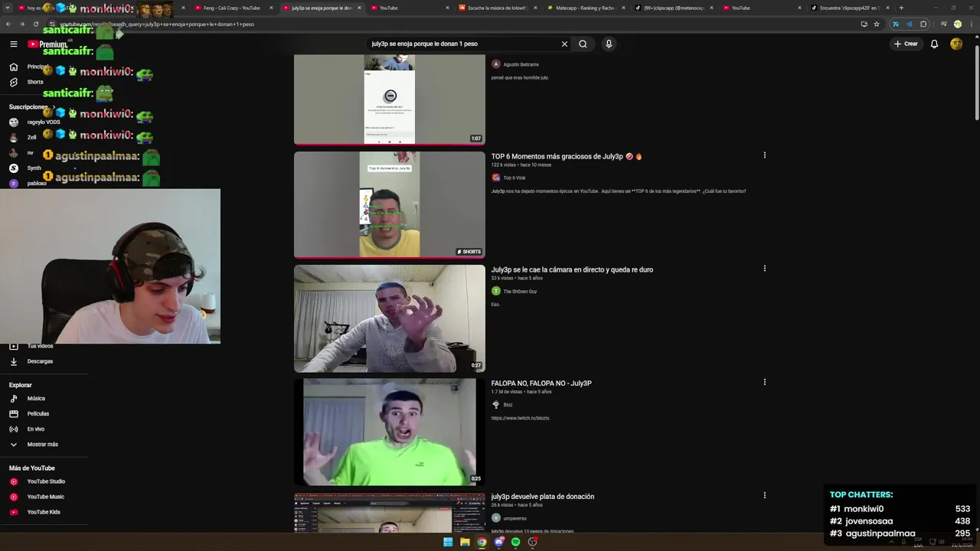Switch to '(99+)clipscapp' TikTok tab
Viewport: 980px width, 551px height.
pyautogui.click(x=672, y=8)
